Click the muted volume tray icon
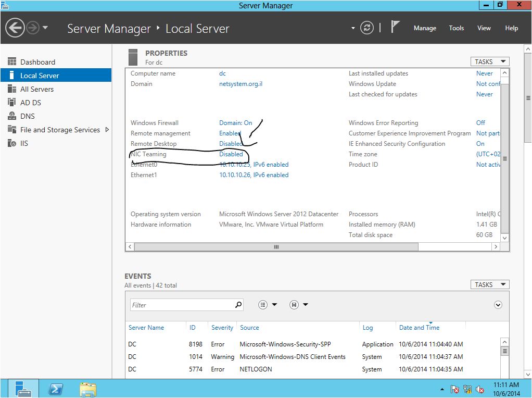Viewport: 532px width, 398px height. (480, 389)
